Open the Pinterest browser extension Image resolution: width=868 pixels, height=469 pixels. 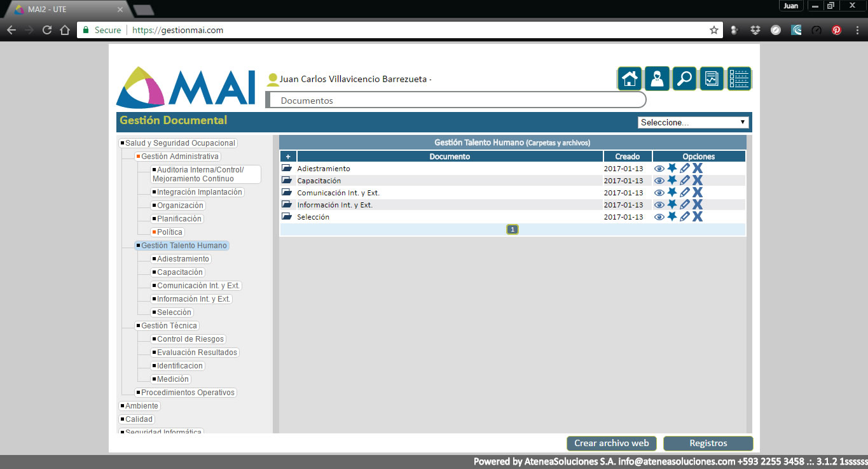[x=837, y=30]
